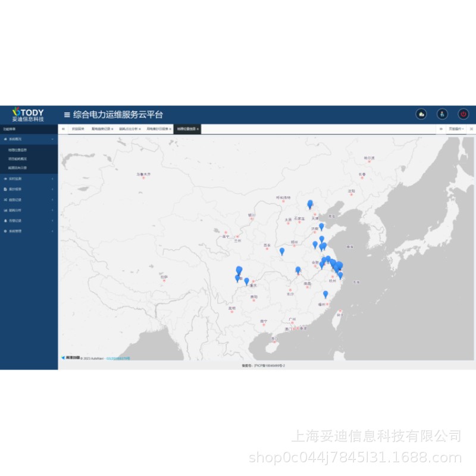
Task: Select the map pin near Fuzhou
Action: click(325, 295)
